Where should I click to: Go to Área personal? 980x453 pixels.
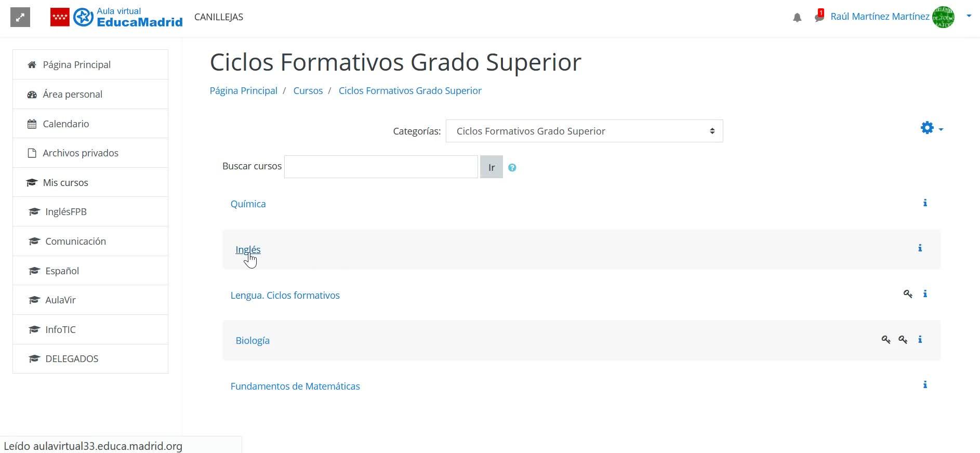pyautogui.click(x=90, y=94)
